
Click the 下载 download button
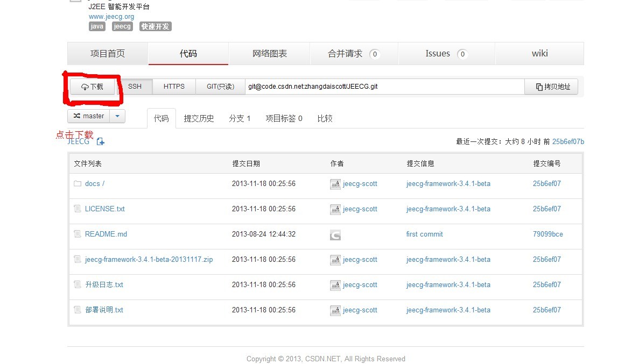coord(92,87)
